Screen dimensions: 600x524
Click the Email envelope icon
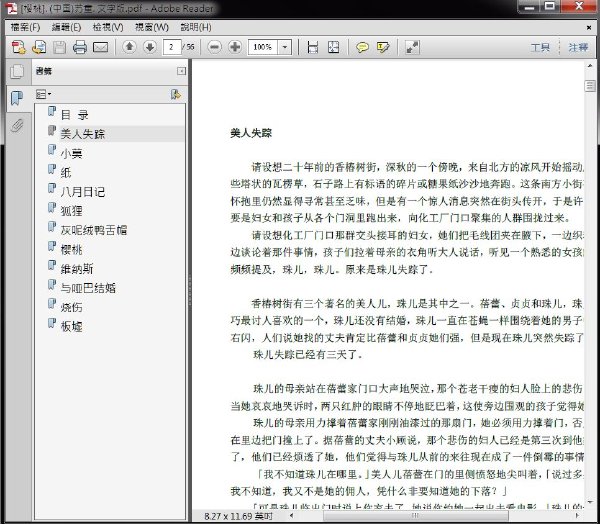[101, 47]
